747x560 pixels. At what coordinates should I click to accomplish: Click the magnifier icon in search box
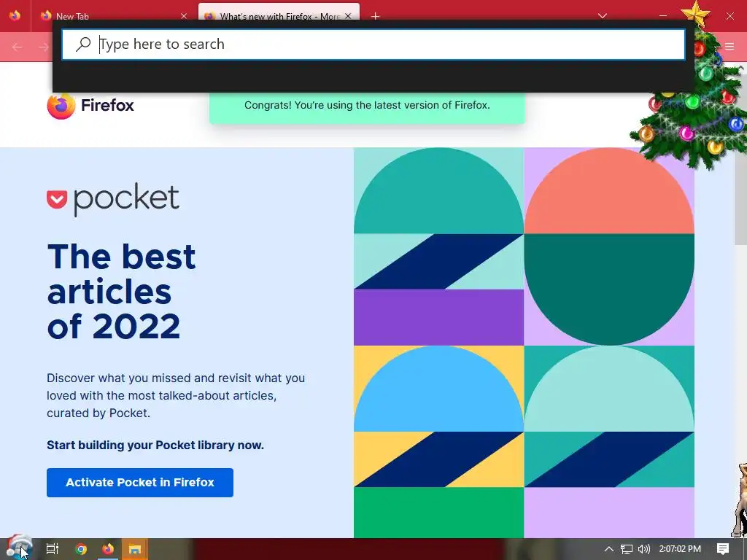coord(83,44)
